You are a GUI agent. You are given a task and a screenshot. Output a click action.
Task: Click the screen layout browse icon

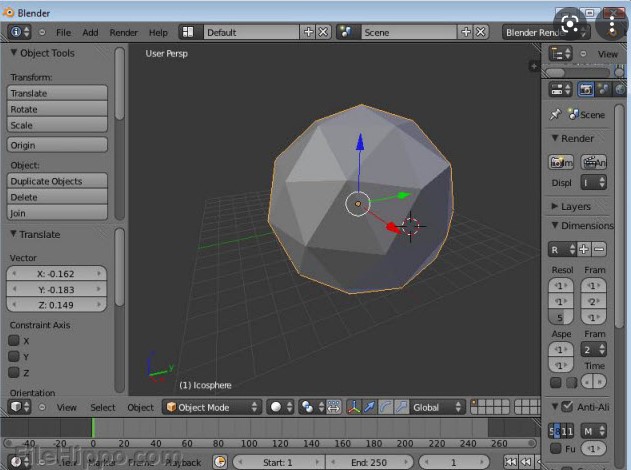pyautogui.click(x=188, y=32)
